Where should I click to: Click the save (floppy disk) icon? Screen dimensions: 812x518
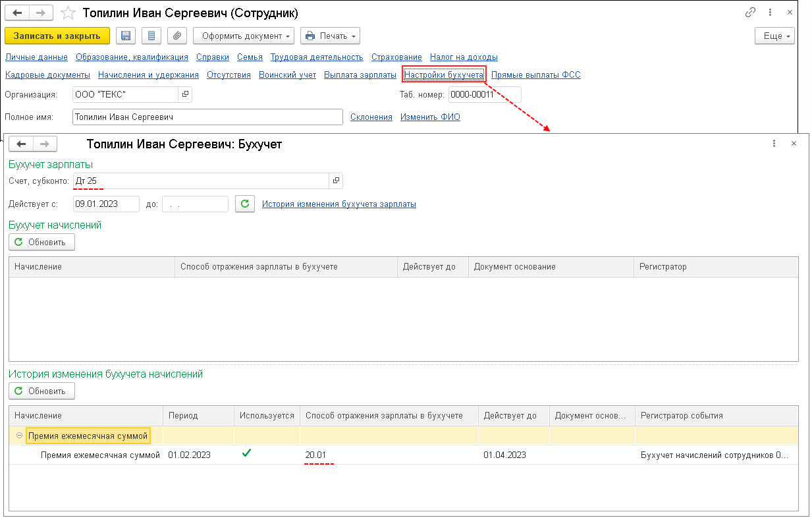click(126, 36)
